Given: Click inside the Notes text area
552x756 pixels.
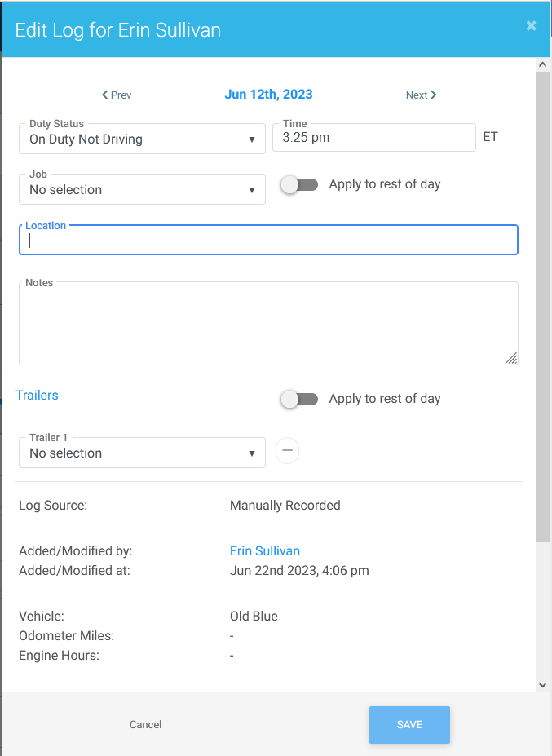Looking at the screenshot, I should [x=268, y=325].
